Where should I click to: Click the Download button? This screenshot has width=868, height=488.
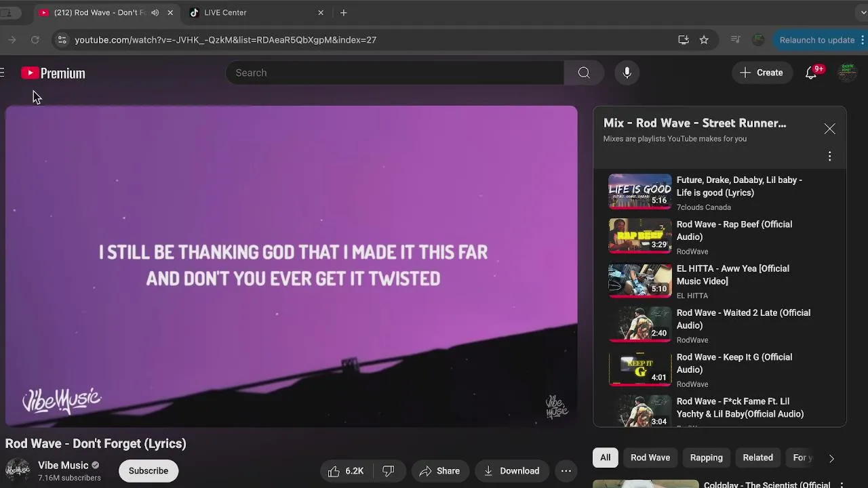coord(511,471)
